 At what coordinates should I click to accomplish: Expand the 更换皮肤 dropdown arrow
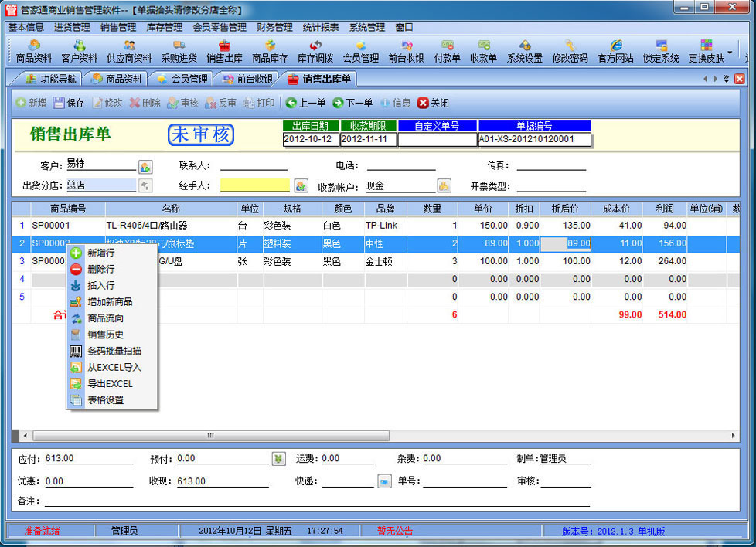coord(730,53)
